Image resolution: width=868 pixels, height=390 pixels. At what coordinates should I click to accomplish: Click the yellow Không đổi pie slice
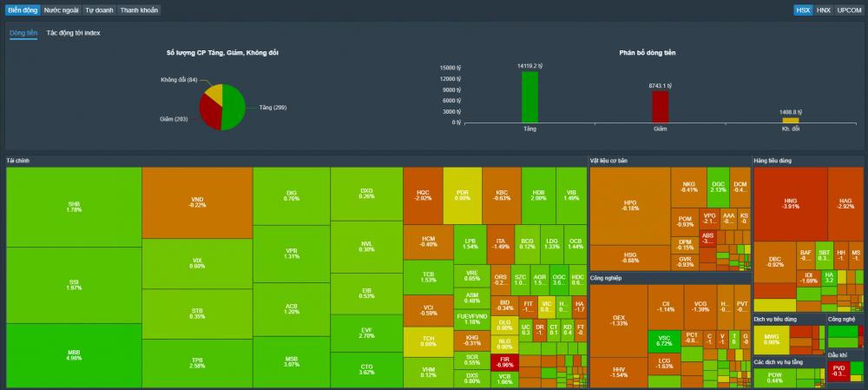[214, 92]
